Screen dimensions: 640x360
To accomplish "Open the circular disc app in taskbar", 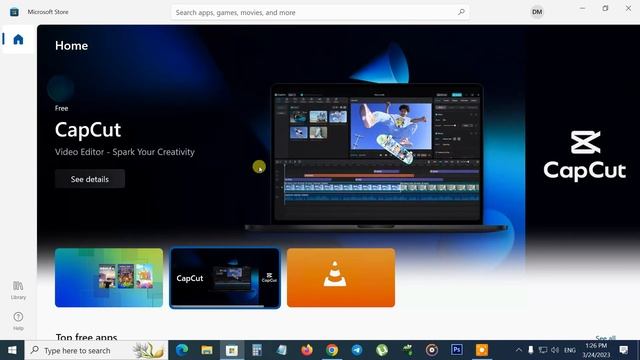I will tap(432, 350).
